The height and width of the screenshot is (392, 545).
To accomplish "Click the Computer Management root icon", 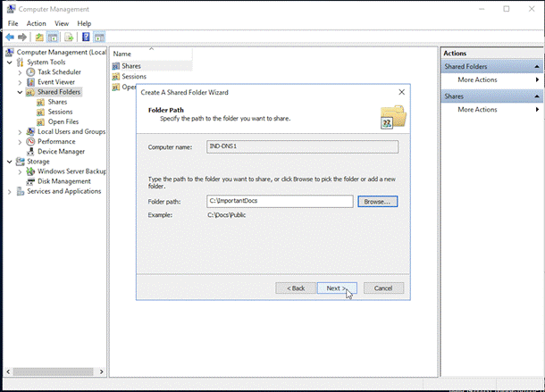I will click(10, 52).
